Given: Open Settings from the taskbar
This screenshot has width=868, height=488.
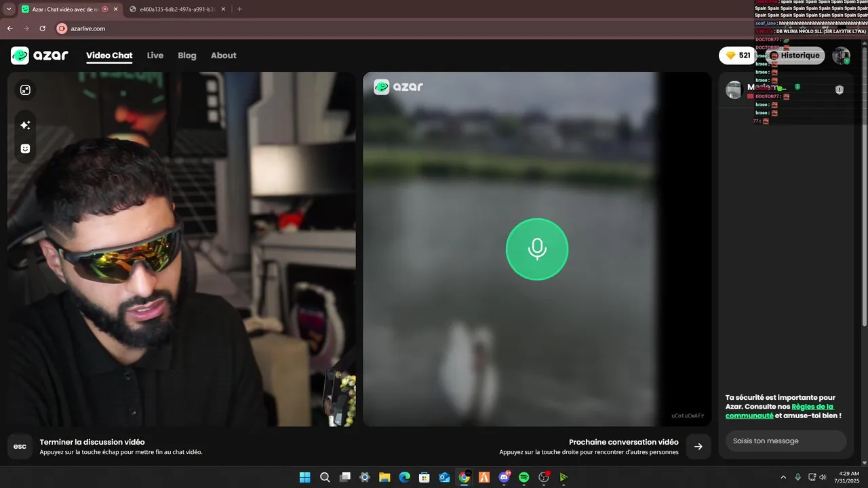Looking at the screenshot, I should pyautogui.click(x=365, y=477).
